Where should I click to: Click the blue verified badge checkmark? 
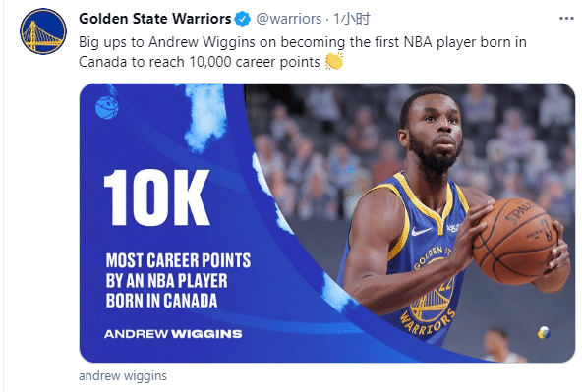[x=243, y=19]
